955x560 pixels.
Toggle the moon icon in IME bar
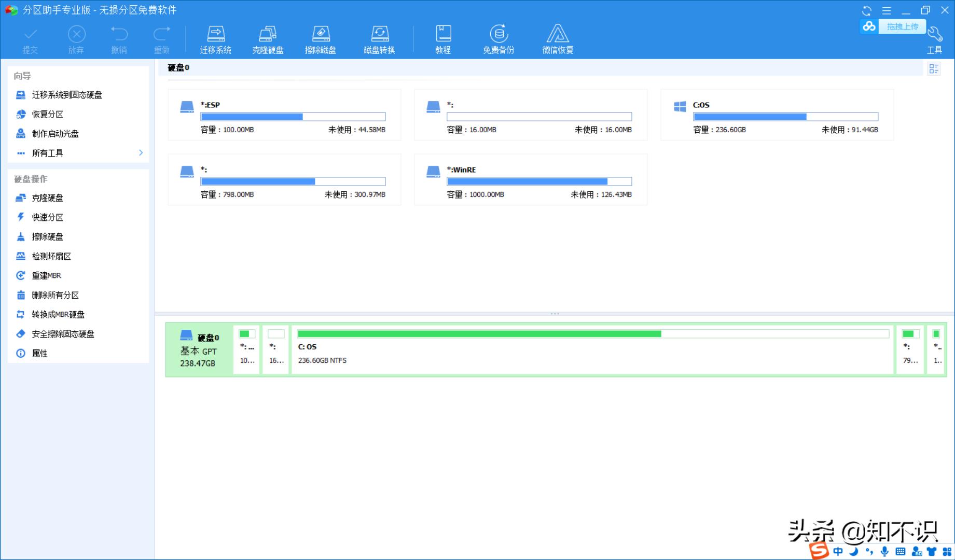[853, 551]
